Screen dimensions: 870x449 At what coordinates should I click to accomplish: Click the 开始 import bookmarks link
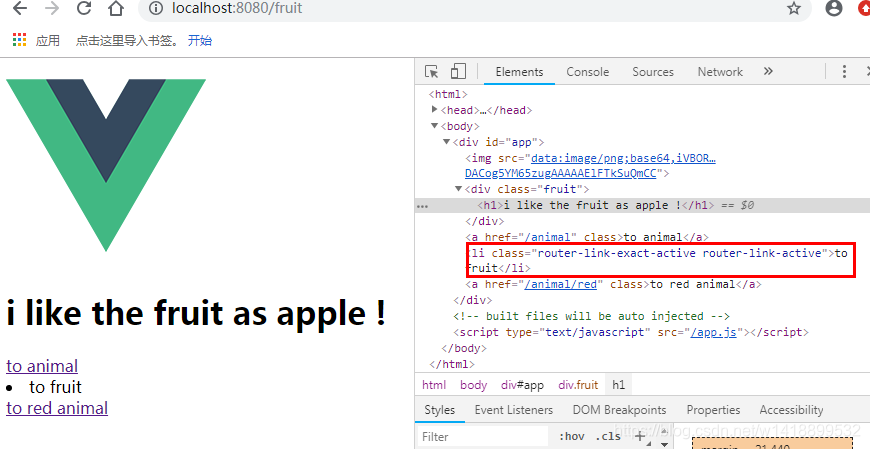tap(200, 41)
